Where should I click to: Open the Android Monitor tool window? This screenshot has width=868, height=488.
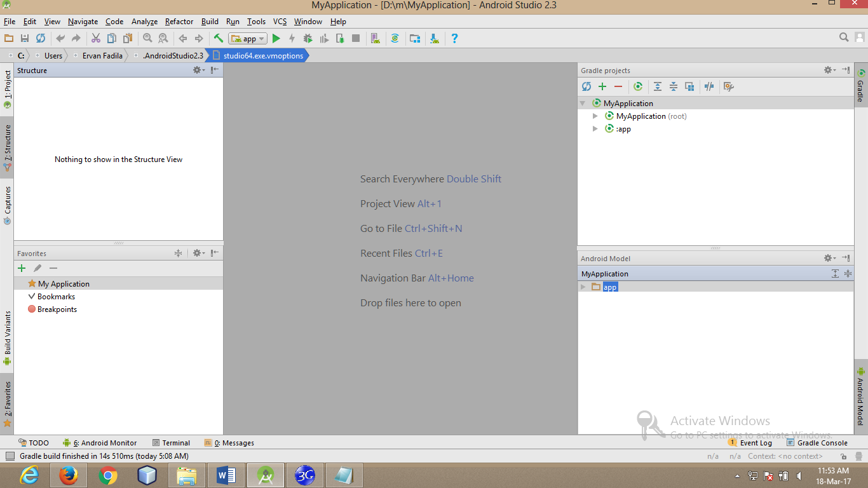click(100, 443)
